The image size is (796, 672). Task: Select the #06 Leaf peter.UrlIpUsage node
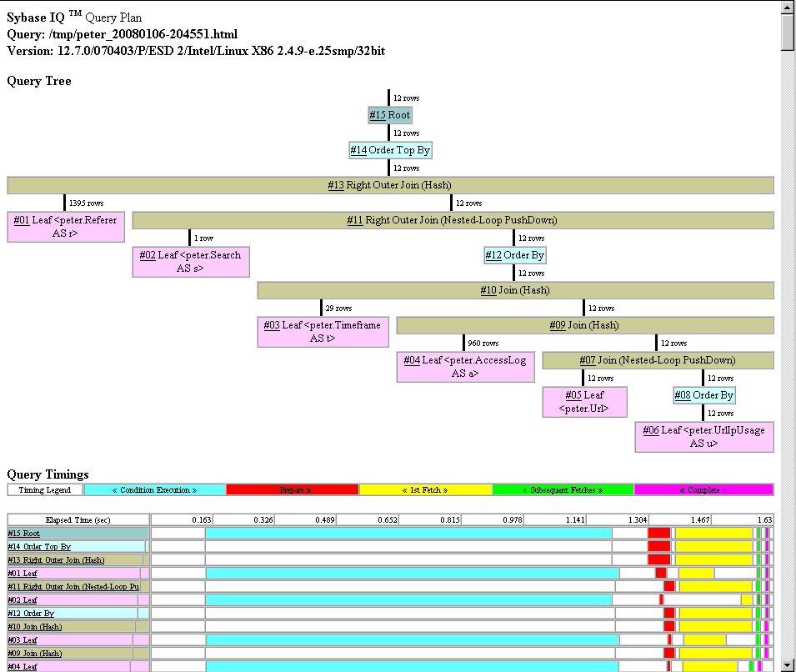(650, 430)
